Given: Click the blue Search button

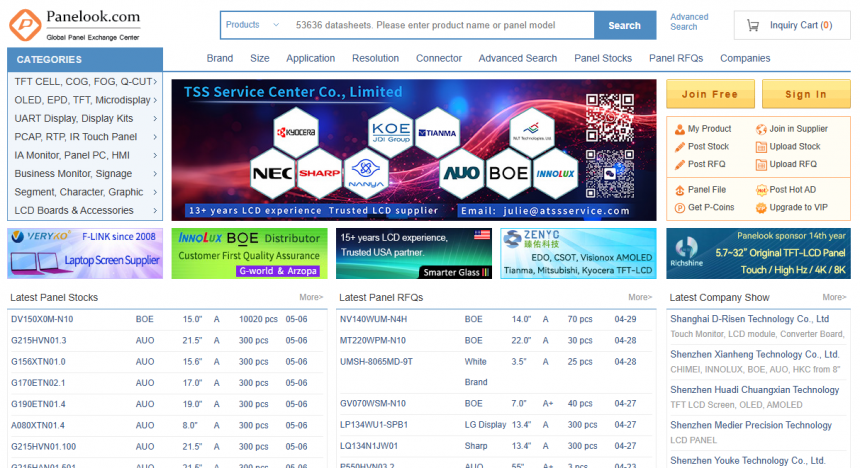Looking at the screenshot, I should pyautogui.click(x=625, y=25).
